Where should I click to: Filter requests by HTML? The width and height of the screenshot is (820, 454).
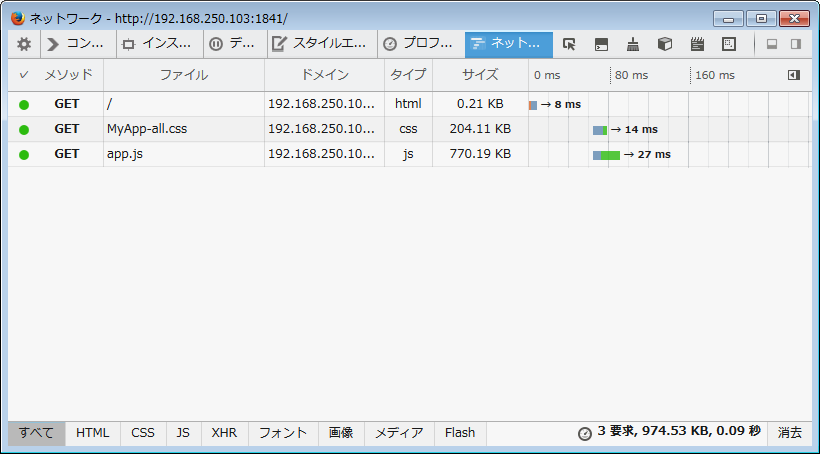click(x=93, y=433)
